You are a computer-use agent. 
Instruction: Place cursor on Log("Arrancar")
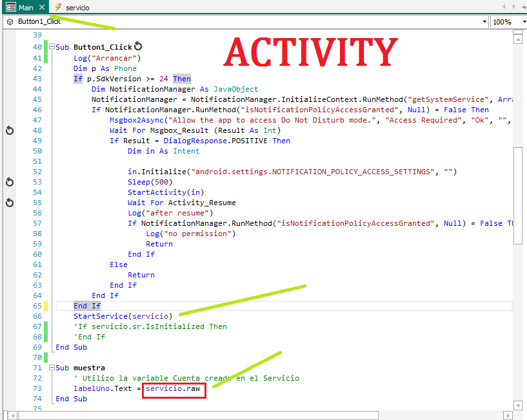pyautogui.click(x=107, y=58)
